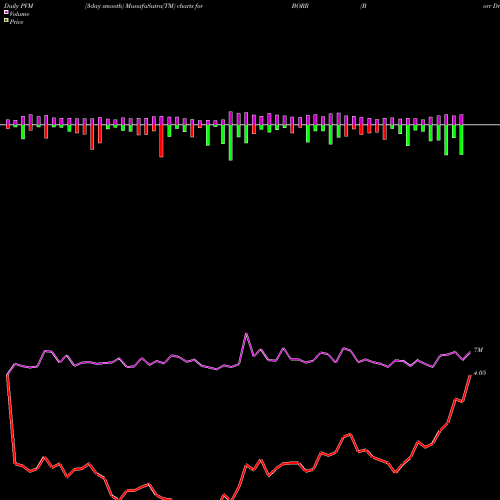Image resolution: width=500 pixels, height=500 pixels.
Task: Click the end point of the magenta volume line
Action: 470,352
